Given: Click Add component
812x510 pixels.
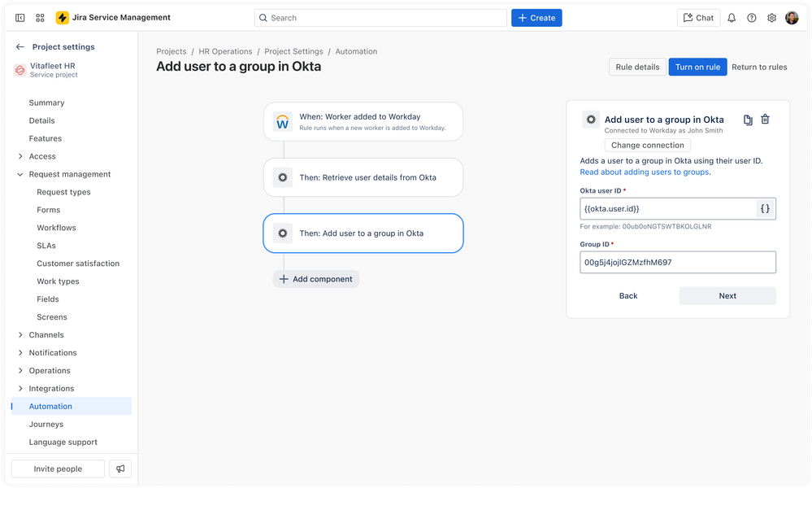Looking at the screenshot, I should 316,279.
